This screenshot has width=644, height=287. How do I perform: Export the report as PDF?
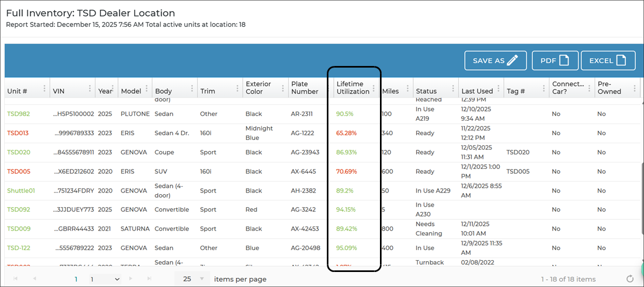(x=555, y=61)
